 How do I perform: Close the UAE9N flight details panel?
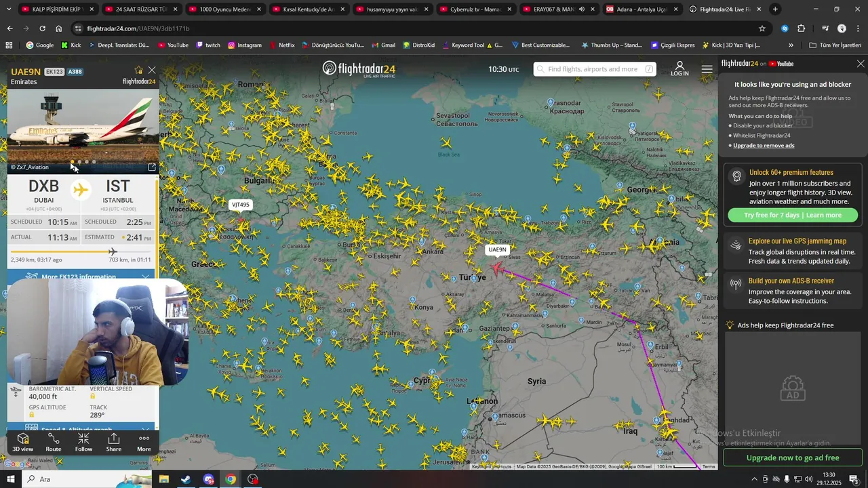click(x=152, y=70)
